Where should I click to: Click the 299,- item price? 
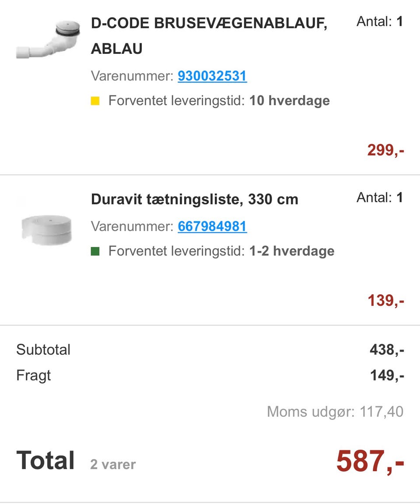(385, 150)
